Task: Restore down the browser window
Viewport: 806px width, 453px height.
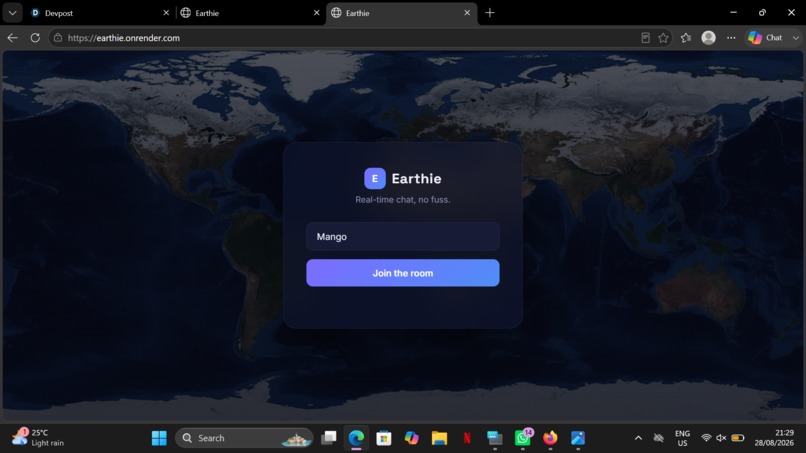Action: (x=762, y=12)
